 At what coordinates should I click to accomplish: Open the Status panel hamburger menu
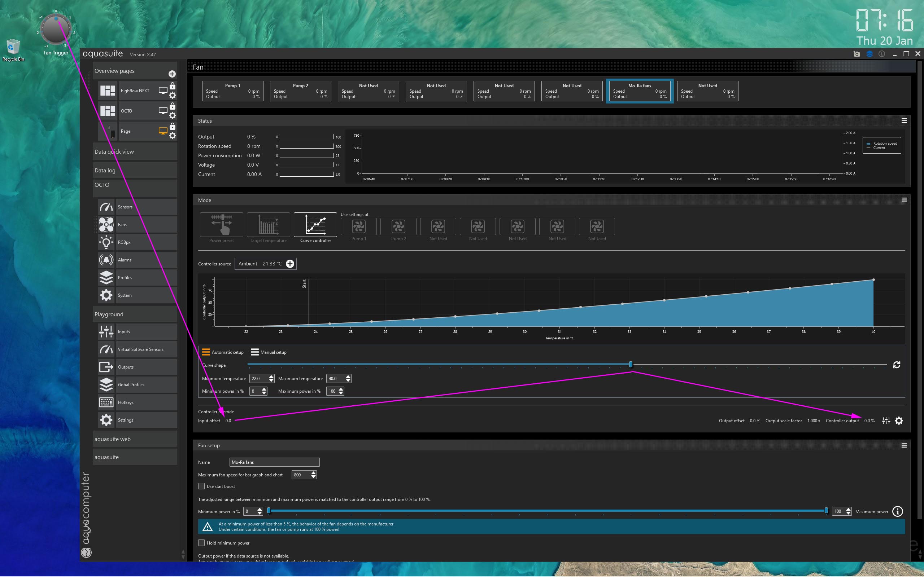tap(904, 120)
